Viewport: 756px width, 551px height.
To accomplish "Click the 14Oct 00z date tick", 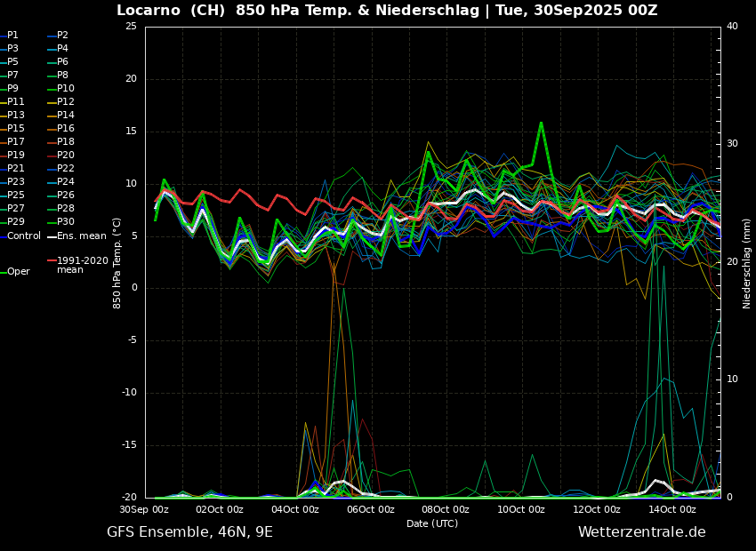I will tap(672, 509).
